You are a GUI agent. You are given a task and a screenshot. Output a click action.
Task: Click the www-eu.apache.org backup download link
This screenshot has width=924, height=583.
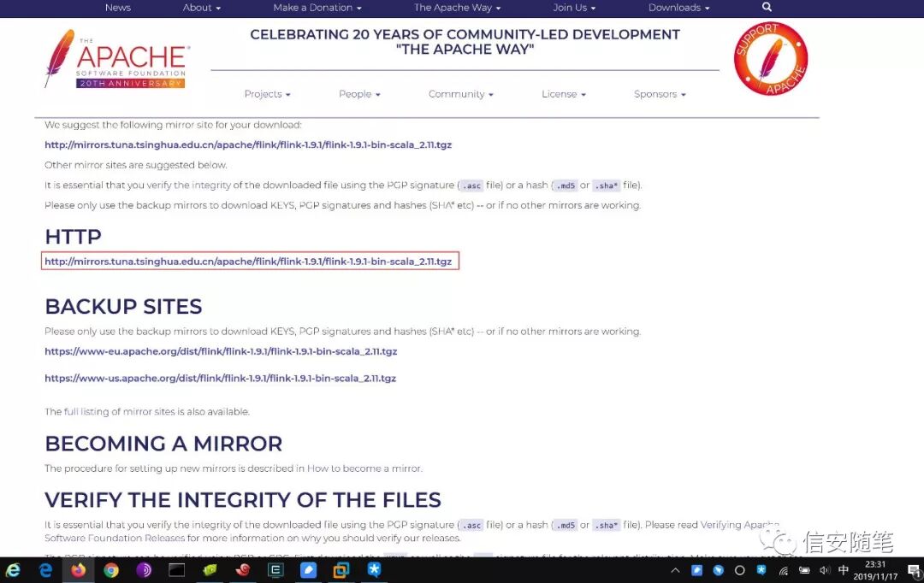(221, 351)
